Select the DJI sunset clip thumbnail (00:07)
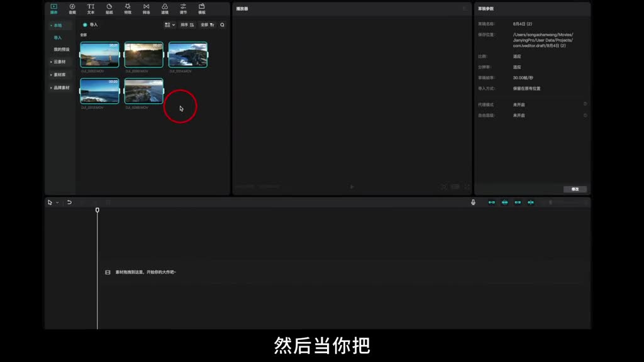The image size is (644, 362). point(143,55)
